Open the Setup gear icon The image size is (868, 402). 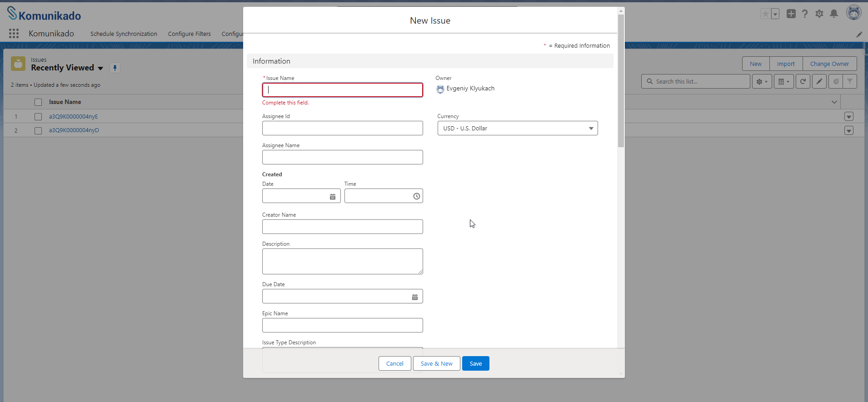(x=819, y=14)
